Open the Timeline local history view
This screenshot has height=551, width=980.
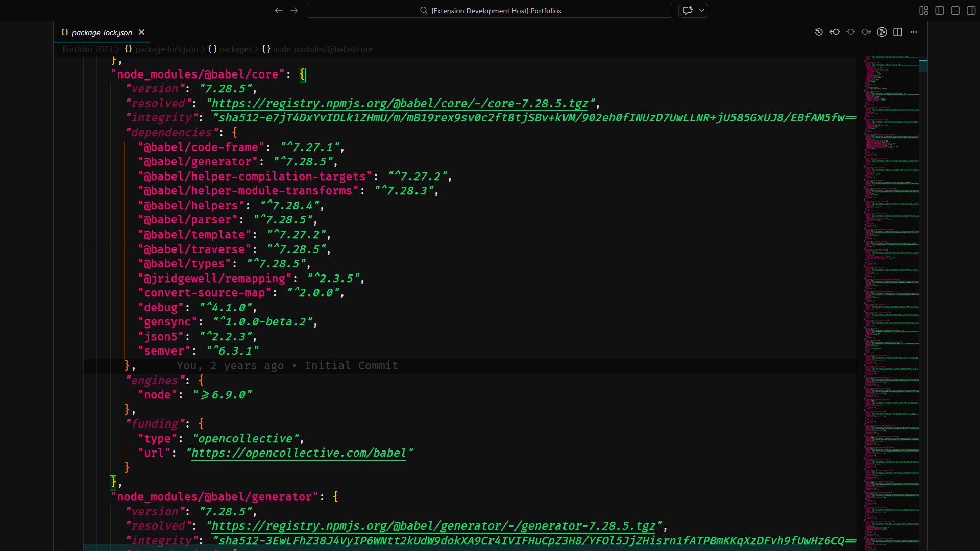coord(819,32)
